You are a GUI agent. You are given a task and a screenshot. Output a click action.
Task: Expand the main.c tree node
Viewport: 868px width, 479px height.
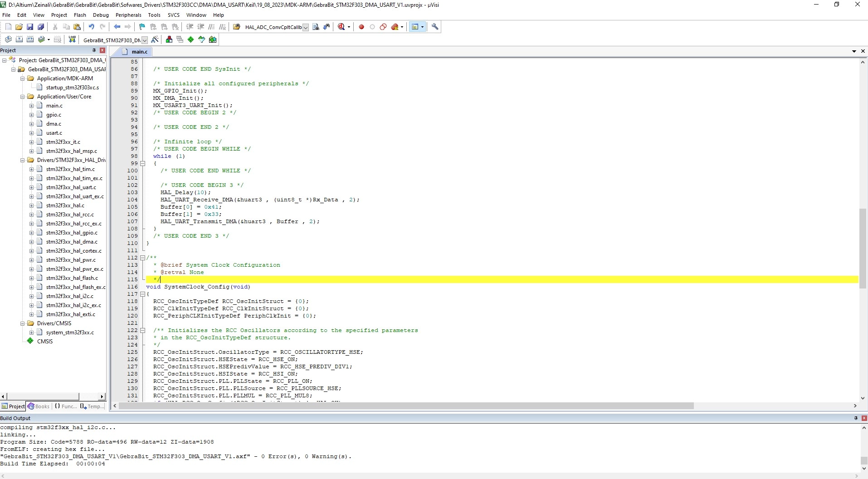(32, 106)
